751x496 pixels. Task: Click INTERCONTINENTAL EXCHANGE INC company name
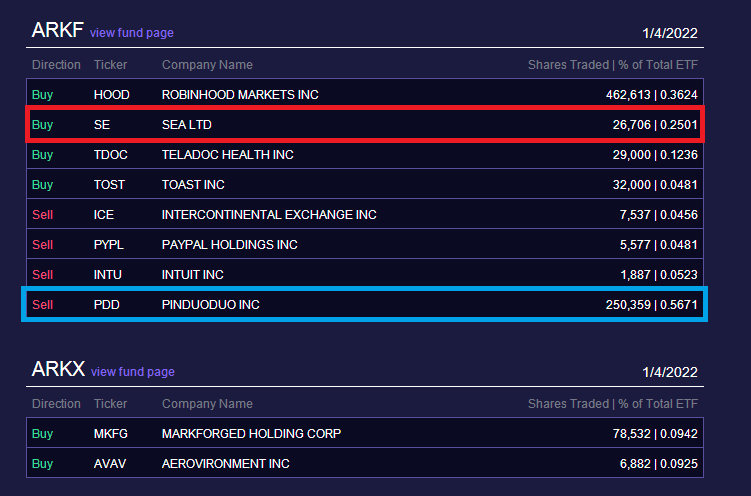click(269, 215)
